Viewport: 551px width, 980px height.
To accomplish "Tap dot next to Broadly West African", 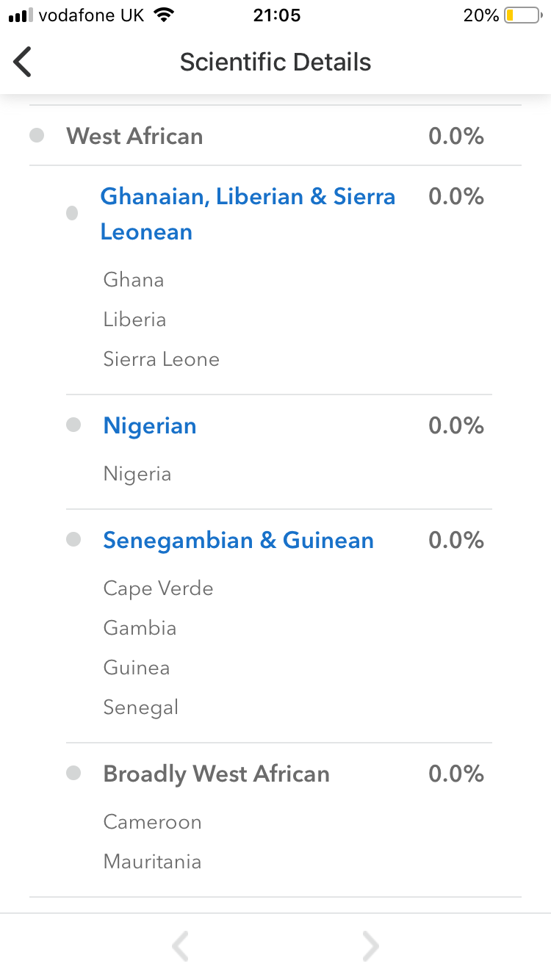I will (x=73, y=774).
